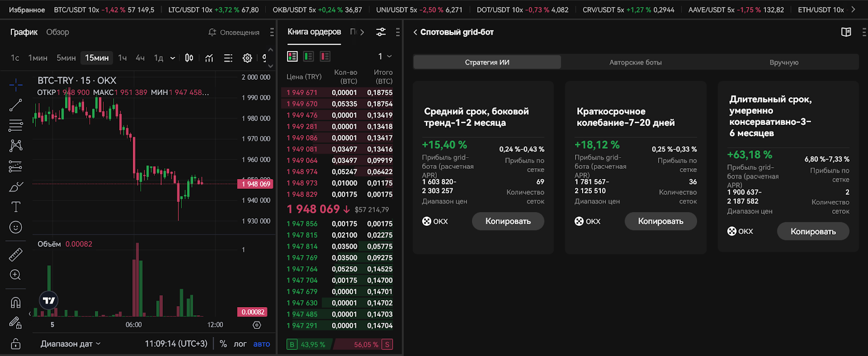Open the candlestick chart type selector
The image size is (868, 356).
pyautogui.click(x=189, y=58)
